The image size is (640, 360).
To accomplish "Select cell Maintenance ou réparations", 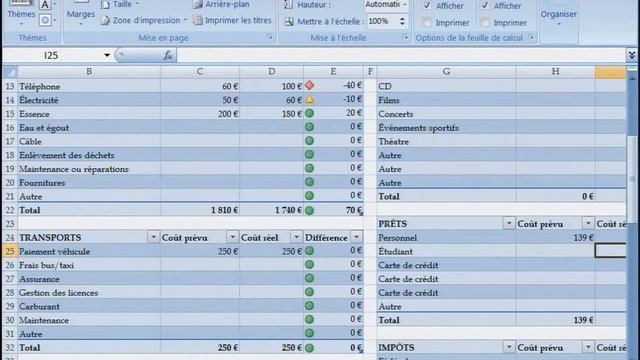I will coord(89,169).
